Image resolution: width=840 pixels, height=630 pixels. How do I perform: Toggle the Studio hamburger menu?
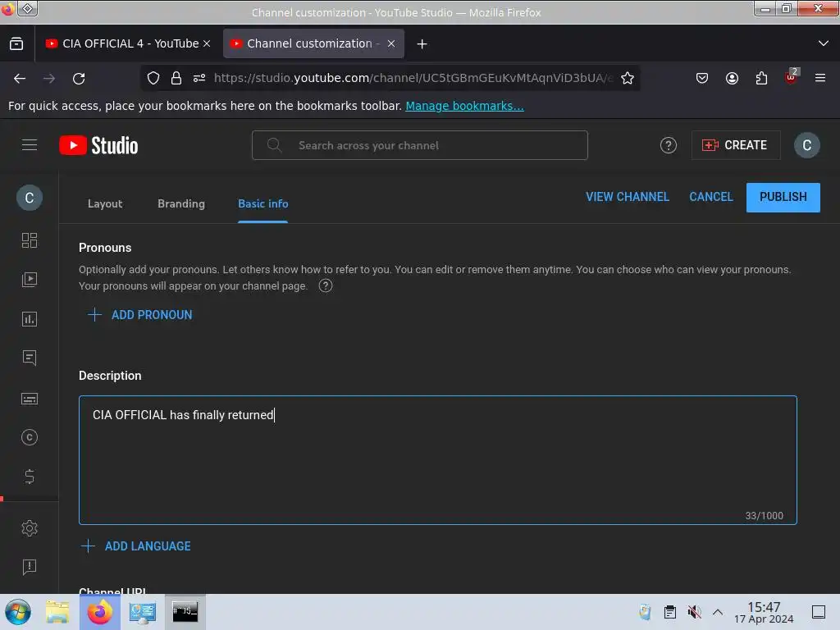(30, 144)
